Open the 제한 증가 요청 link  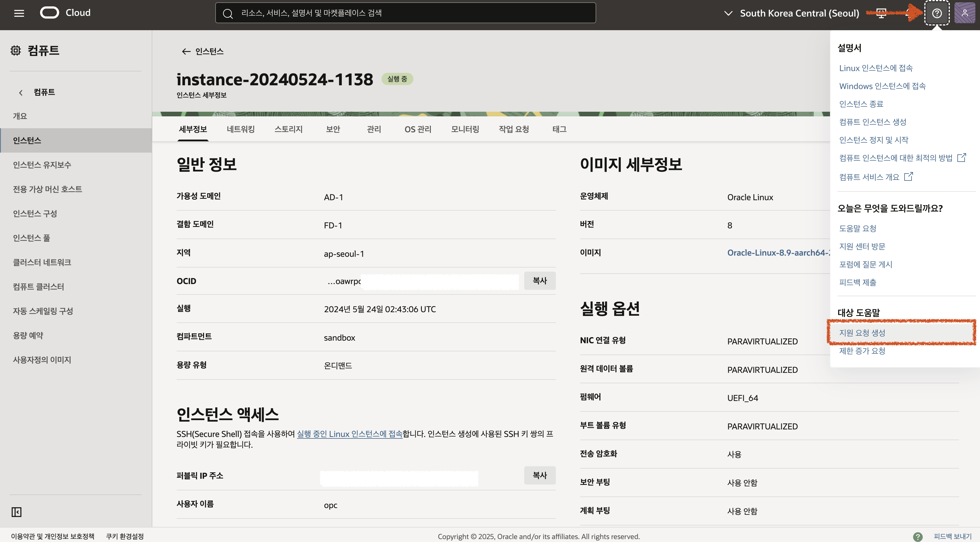click(862, 351)
